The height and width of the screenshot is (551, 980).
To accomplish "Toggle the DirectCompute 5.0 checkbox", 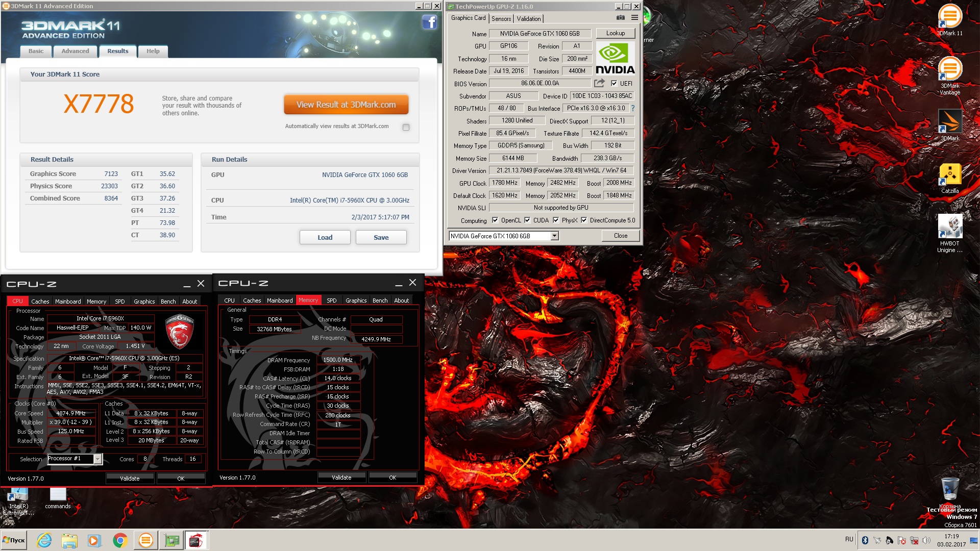I will click(x=584, y=220).
